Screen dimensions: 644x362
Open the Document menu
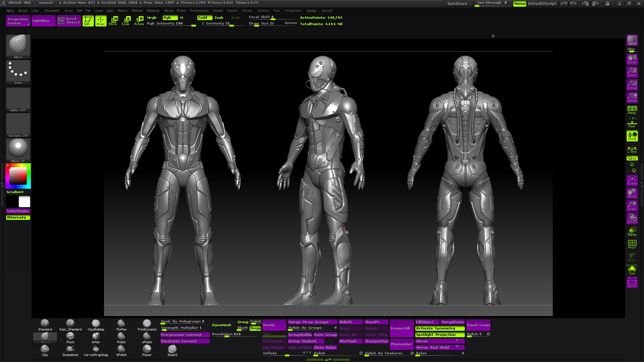pyautogui.click(x=52, y=11)
